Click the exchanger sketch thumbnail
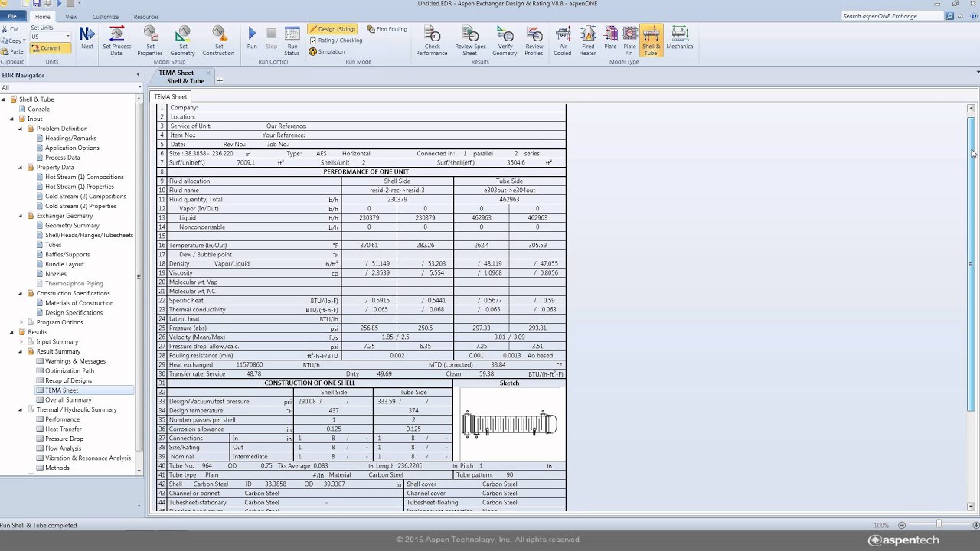The image size is (980, 551). coord(509,423)
